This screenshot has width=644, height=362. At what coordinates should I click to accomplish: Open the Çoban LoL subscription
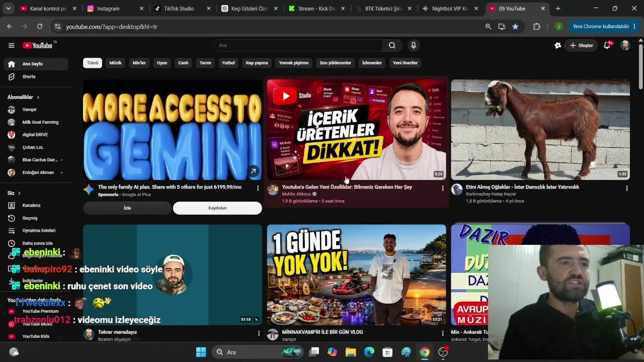pos(35,147)
